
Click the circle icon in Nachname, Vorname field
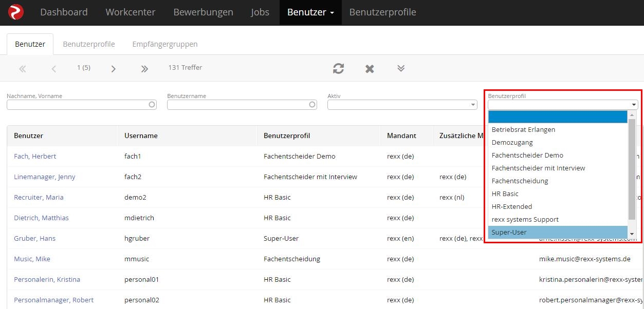pyautogui.click(x=152, y=105)
